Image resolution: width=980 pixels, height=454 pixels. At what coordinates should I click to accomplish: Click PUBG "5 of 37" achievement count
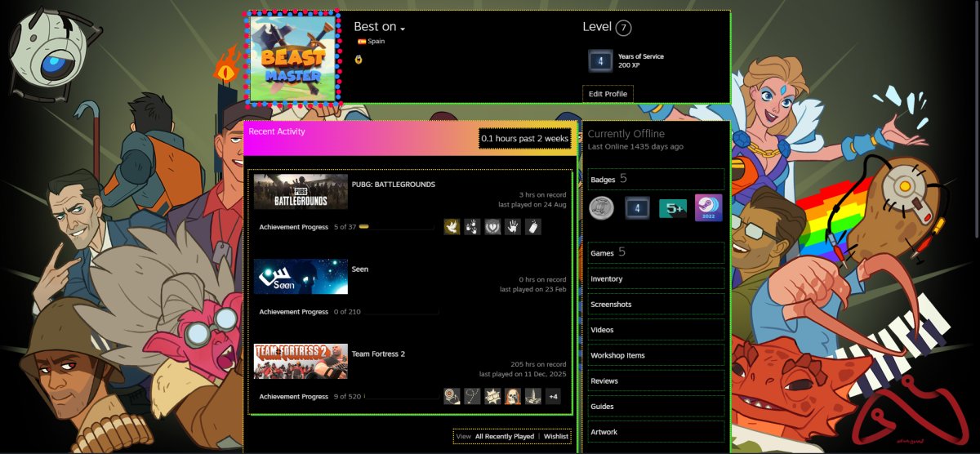345,227
